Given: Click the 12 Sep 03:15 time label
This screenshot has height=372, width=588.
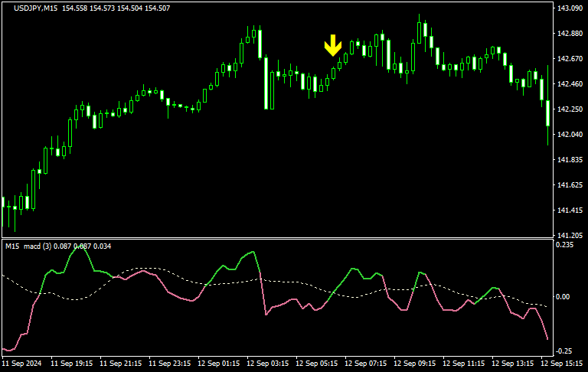Looking at the screenshot, I should point(266,364).
